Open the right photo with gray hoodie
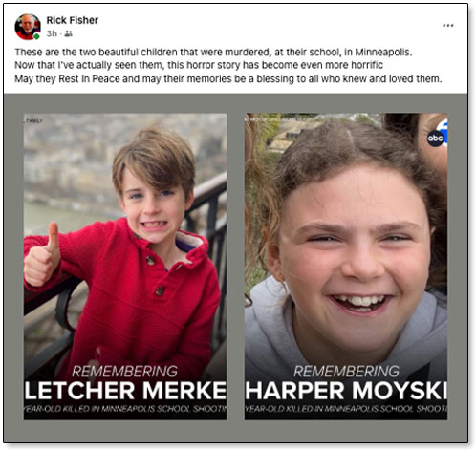This screenshot has width=476, height=450. (x=346, y=267)
